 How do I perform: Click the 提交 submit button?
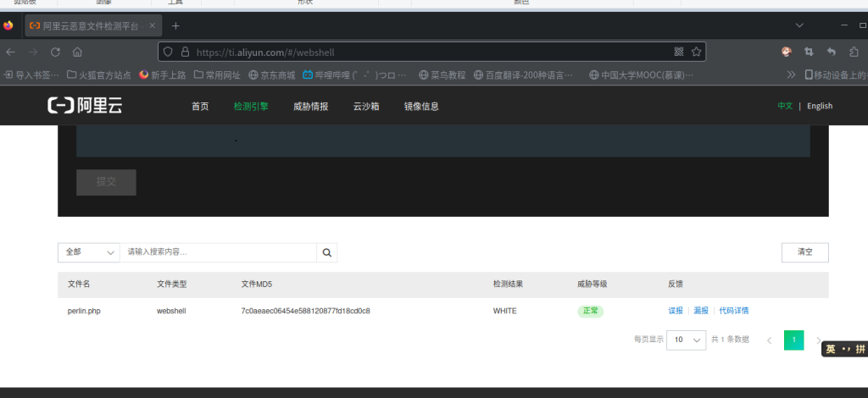pyautogui.click(x=106, y=182)
